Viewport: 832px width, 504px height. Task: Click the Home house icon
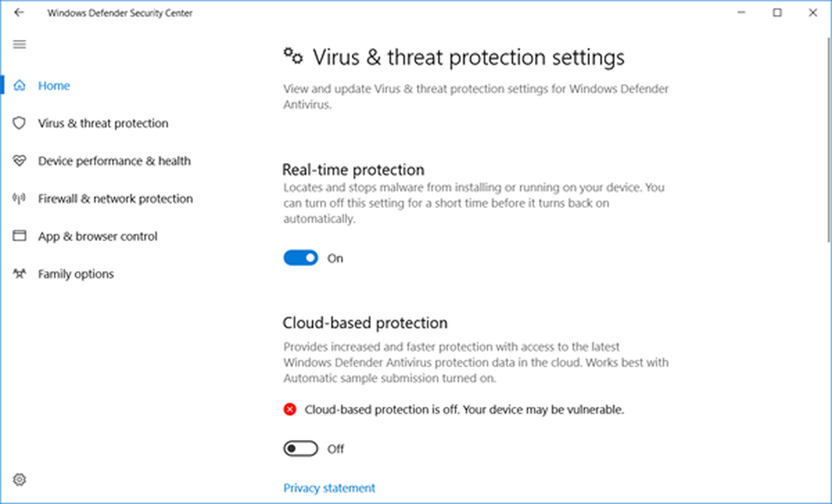[x=20, y=86]
